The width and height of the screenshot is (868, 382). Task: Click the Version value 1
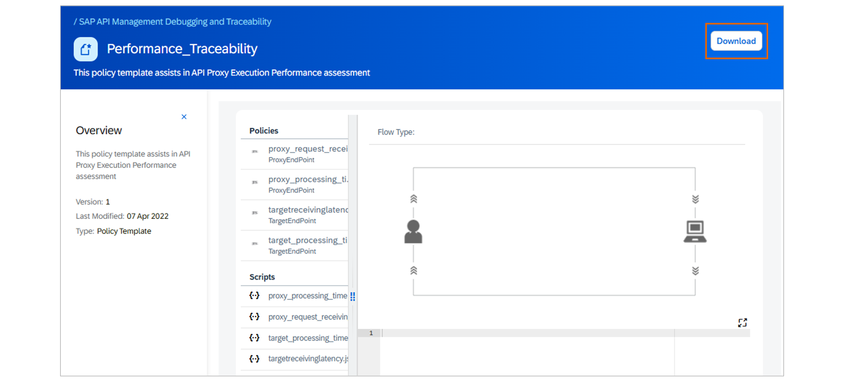107,202
